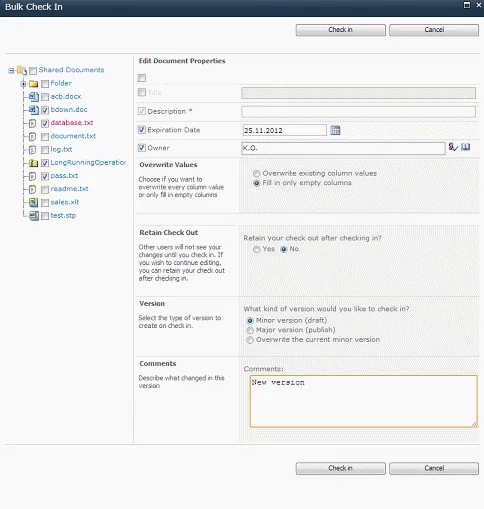Click the Comments box with New version
The height and width of the screenshot is (509, 484).
pos(364,401)
